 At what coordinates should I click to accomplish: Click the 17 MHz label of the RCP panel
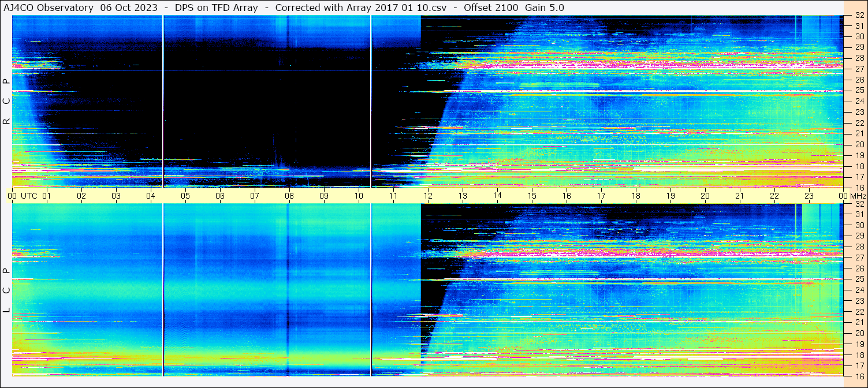(859, 177)
